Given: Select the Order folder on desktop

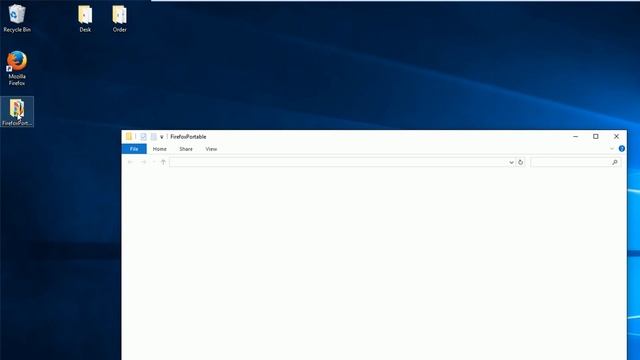Looking at the screenshot, I should [x=120, y=19].
